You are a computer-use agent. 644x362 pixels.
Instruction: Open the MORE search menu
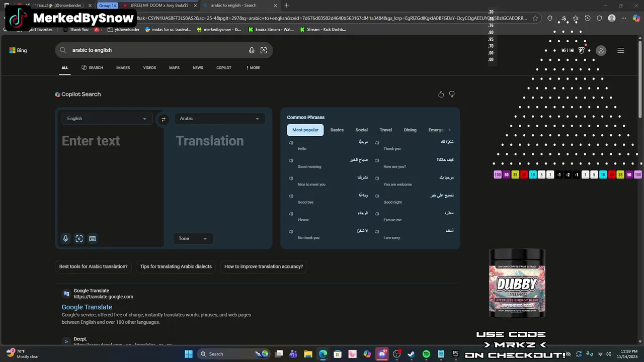253,68
